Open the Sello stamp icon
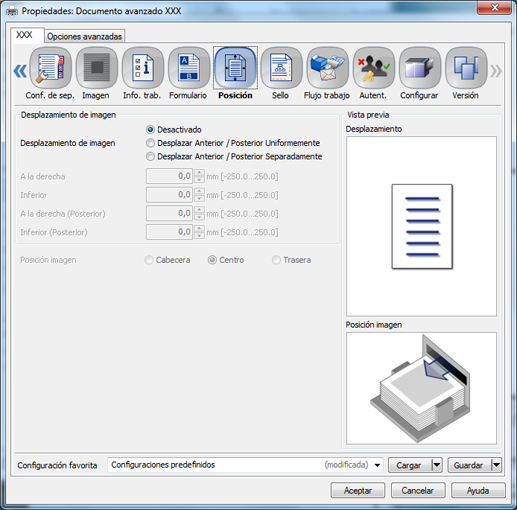The width and height of the screenshot is (517, 510). pos(281,68)
